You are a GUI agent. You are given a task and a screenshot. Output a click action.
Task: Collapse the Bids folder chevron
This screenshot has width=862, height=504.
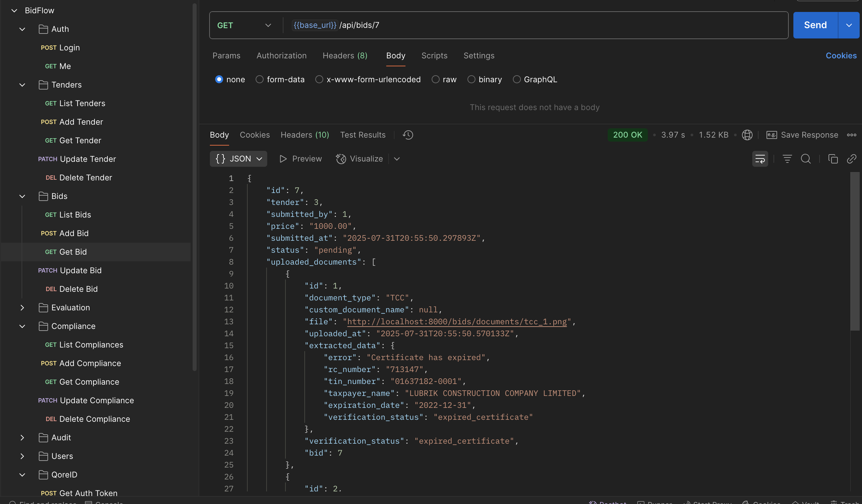click(22, 196)
